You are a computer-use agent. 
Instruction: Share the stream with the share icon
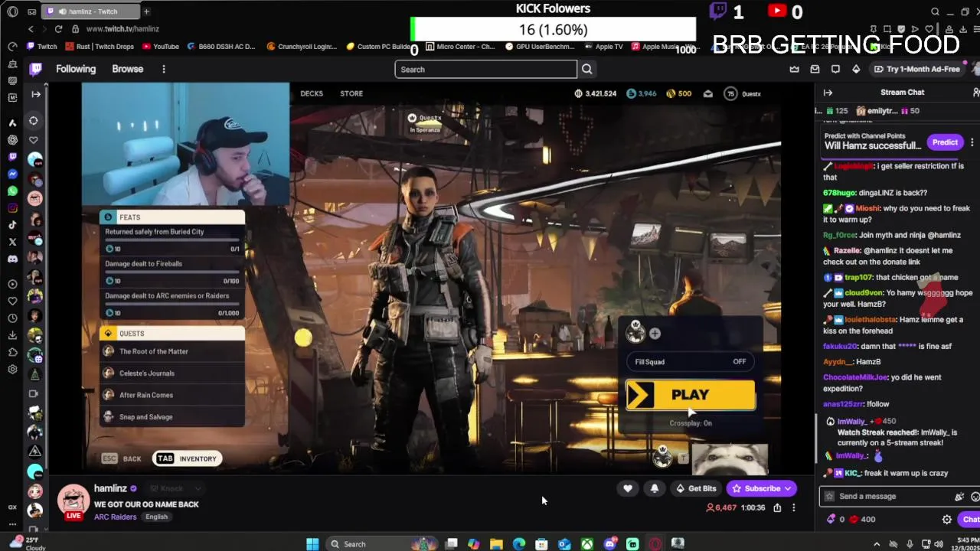point(777,507)
